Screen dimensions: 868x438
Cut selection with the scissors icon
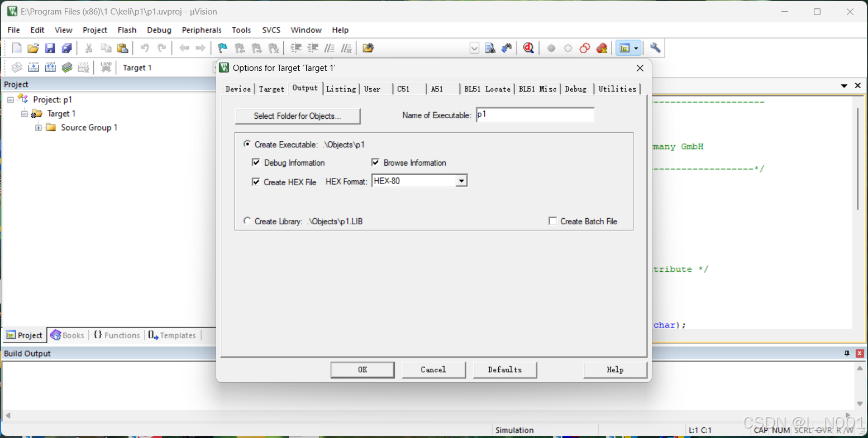(88, 48)
